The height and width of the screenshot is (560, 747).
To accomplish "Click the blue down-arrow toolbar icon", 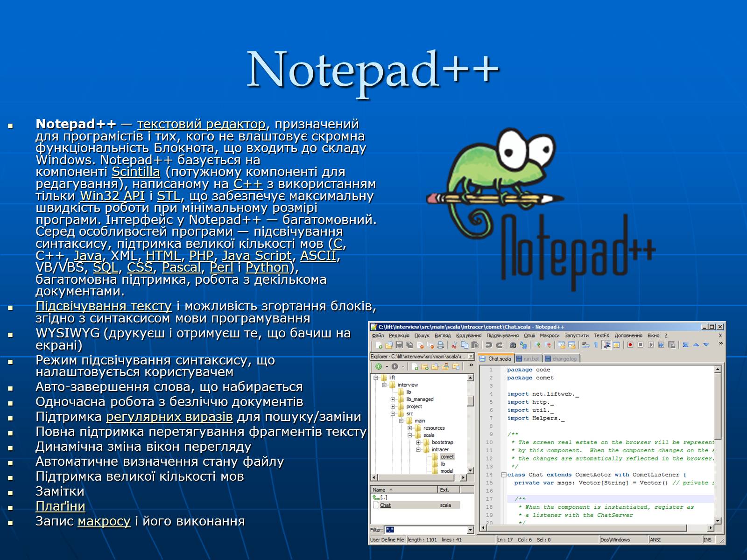I will [706, 345].
